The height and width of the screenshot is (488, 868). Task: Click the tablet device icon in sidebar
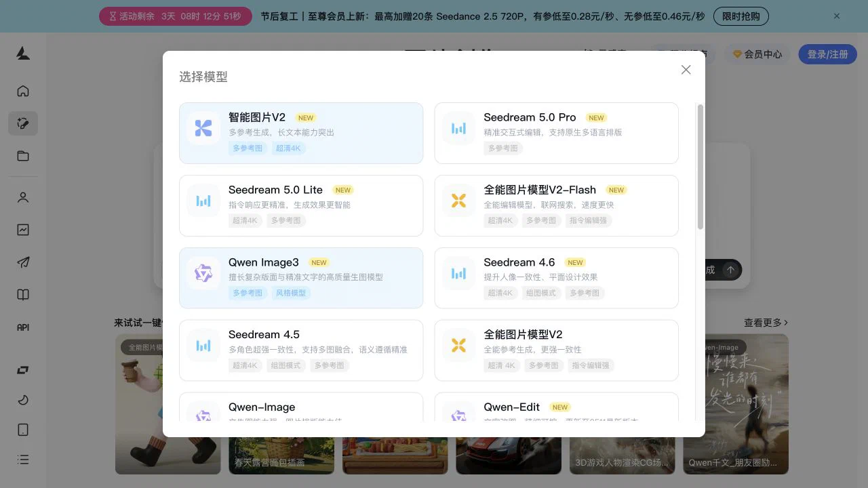[23, 430]
